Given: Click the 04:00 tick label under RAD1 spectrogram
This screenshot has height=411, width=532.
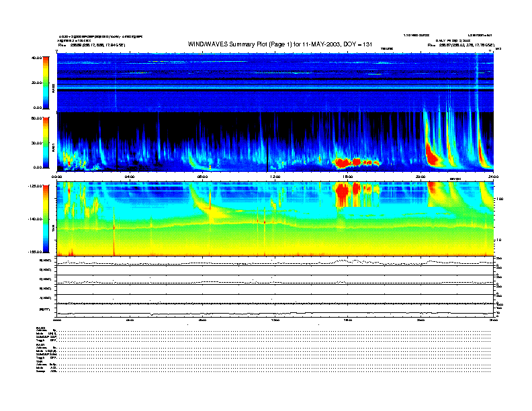Looking at the screenshot, I should click(x=130, y=177).
